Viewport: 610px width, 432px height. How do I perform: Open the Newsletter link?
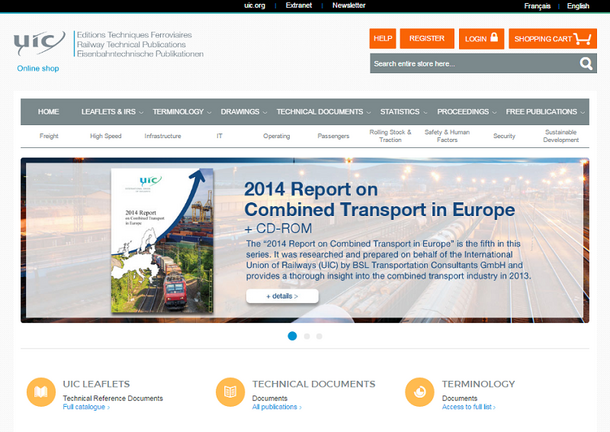pos(349,5)
